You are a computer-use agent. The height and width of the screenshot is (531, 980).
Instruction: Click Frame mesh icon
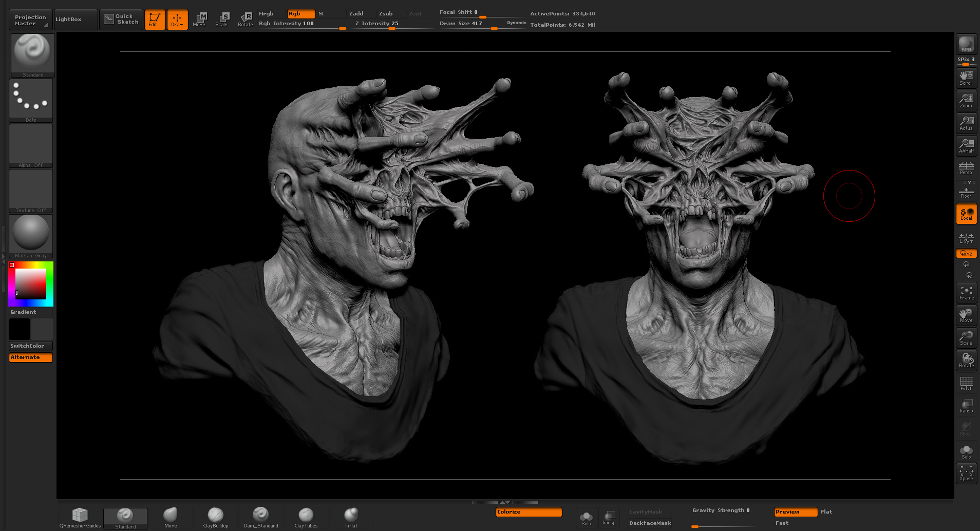click(x=966, y=293)
